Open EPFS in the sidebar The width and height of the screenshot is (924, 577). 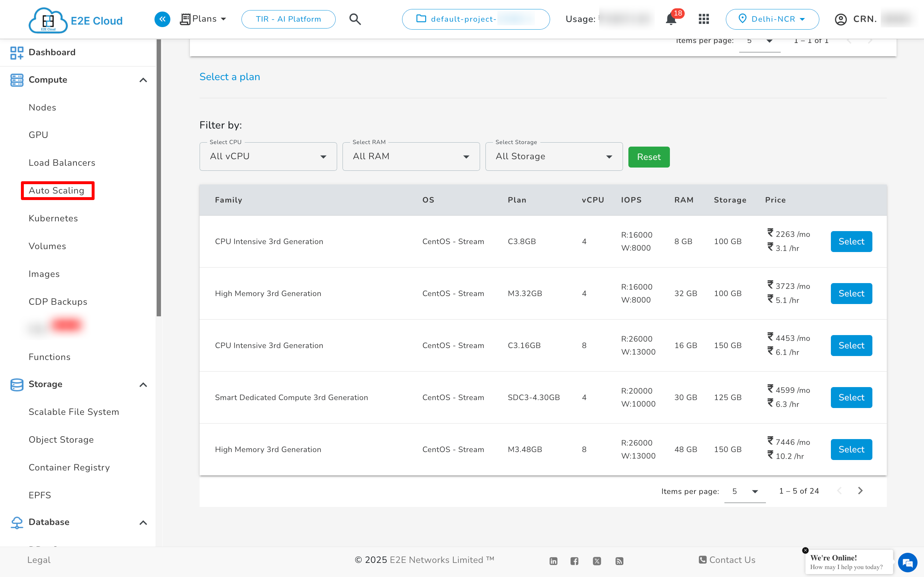[x=40, y=495]
